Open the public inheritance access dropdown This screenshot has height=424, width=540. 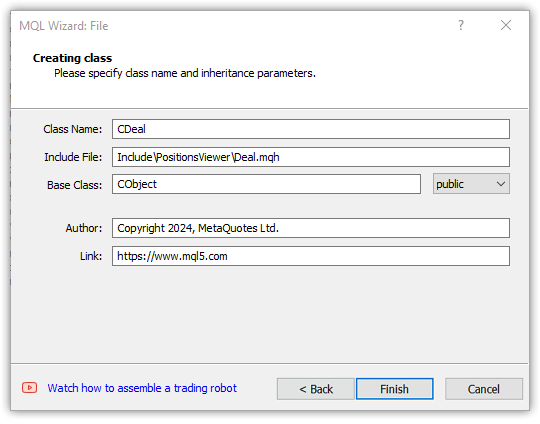coord(471,184)
